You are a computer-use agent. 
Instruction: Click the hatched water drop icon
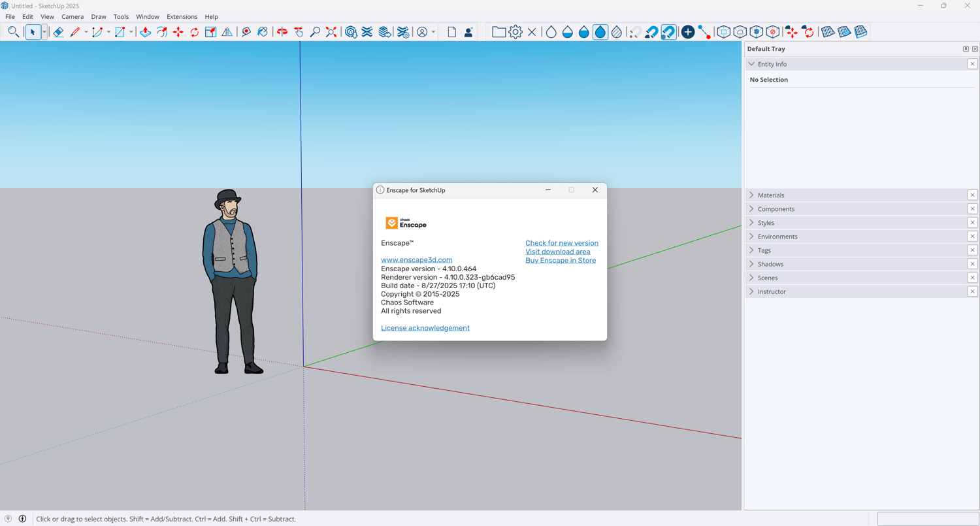pyautogui.click(x=617, y=32)
